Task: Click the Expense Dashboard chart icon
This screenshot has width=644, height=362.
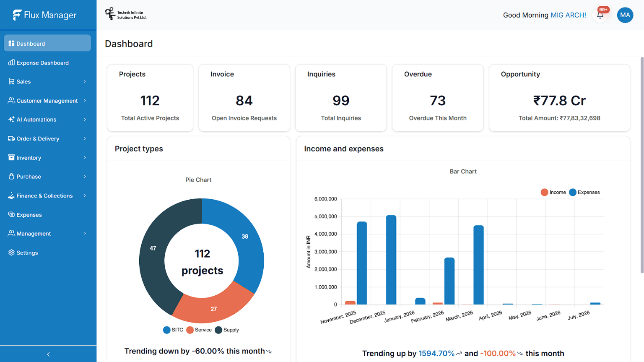Action: pos(11,63)
